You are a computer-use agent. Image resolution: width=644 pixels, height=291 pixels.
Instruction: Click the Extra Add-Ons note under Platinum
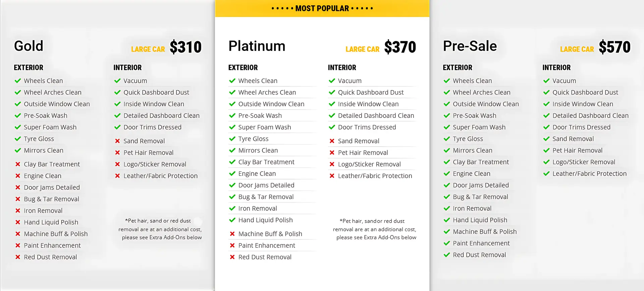375,229
